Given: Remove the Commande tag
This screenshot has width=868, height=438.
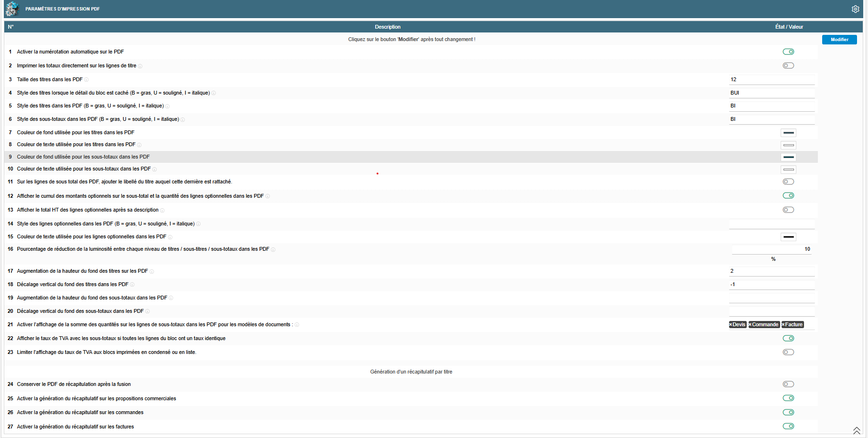Looking at the screenshot, I should (751, 325).
